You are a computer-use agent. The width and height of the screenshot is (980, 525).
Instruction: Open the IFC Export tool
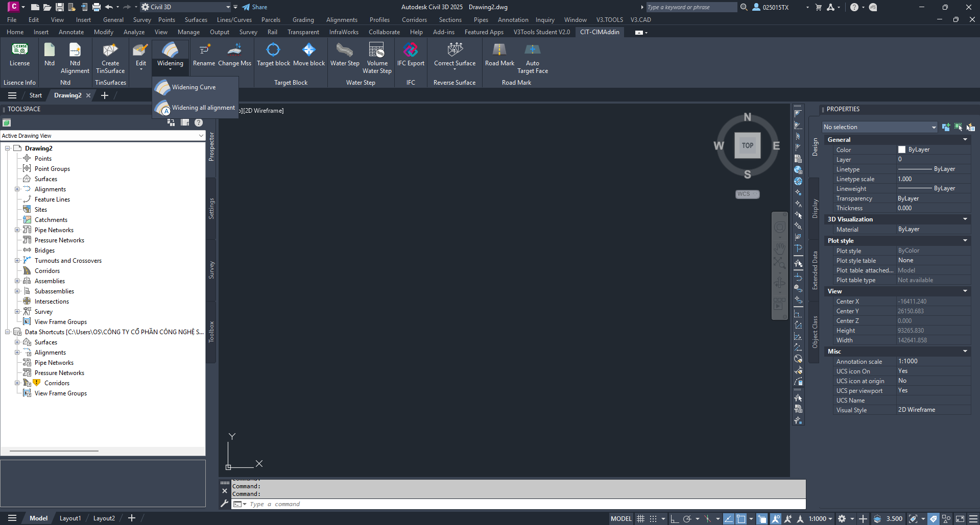411,50
